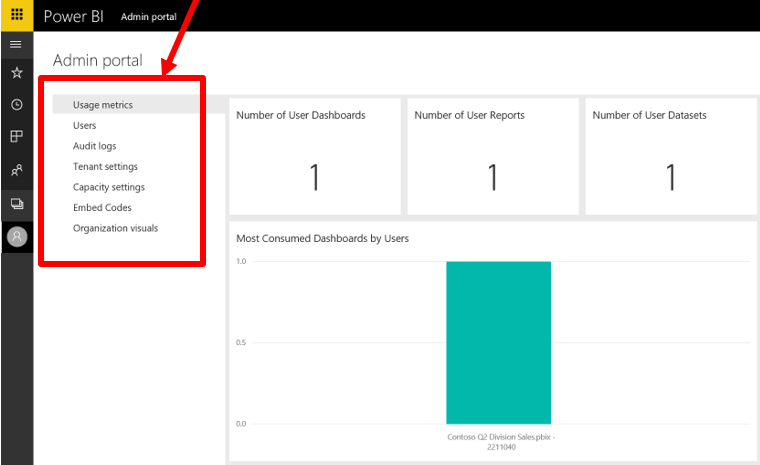Open Workspaces icon in sidebar

pos(16,204)
